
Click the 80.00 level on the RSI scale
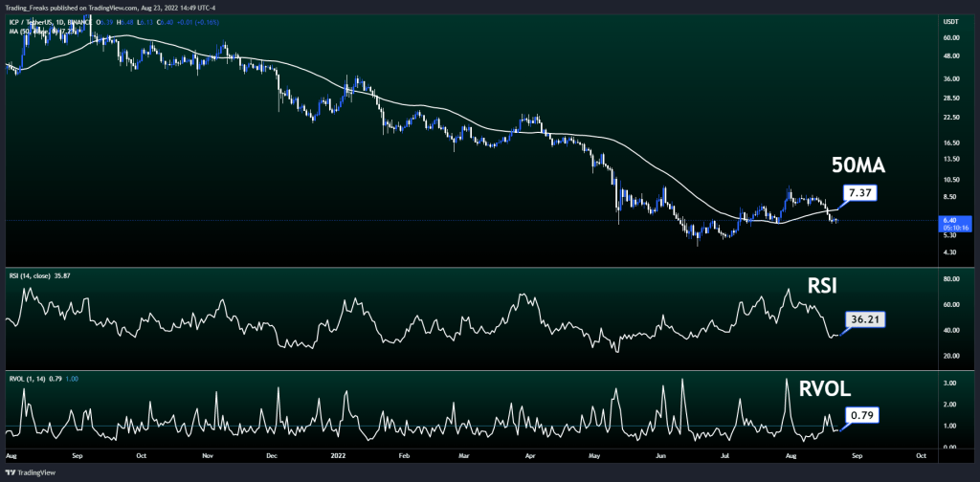click(x=951, y=279)
